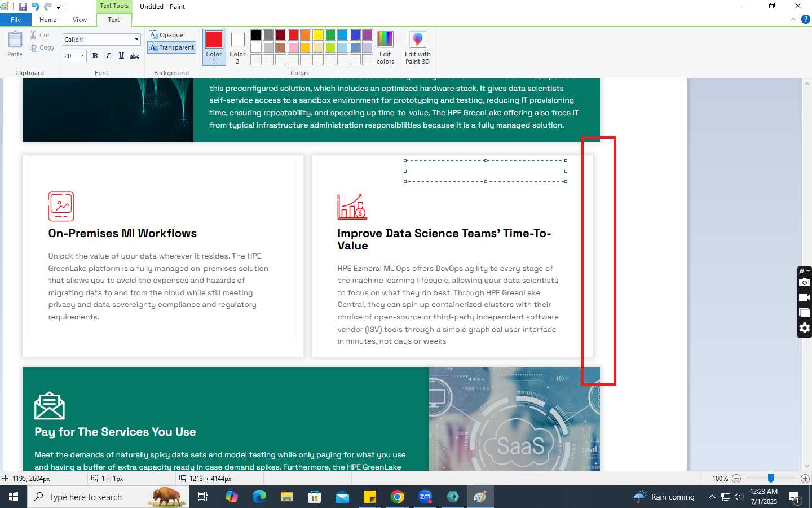The image size is (812, 508).
Task: Open Paint Help
Action: pos(805,19)
